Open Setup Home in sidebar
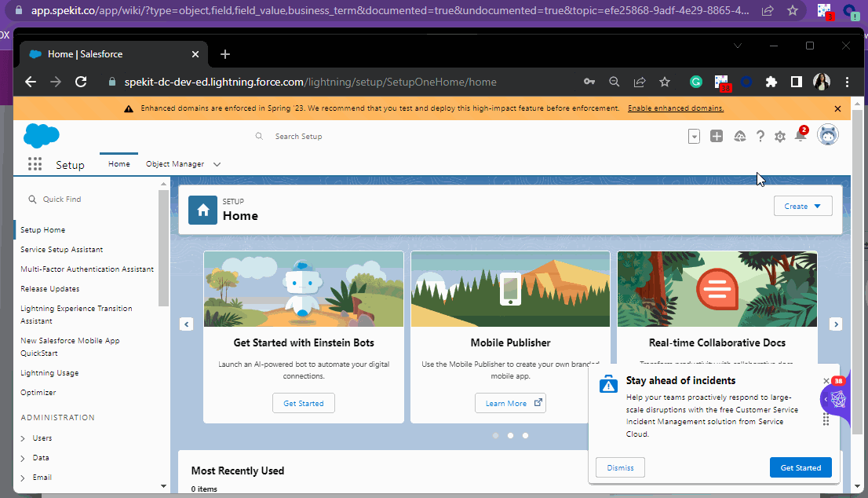 (x=42, y=230)
